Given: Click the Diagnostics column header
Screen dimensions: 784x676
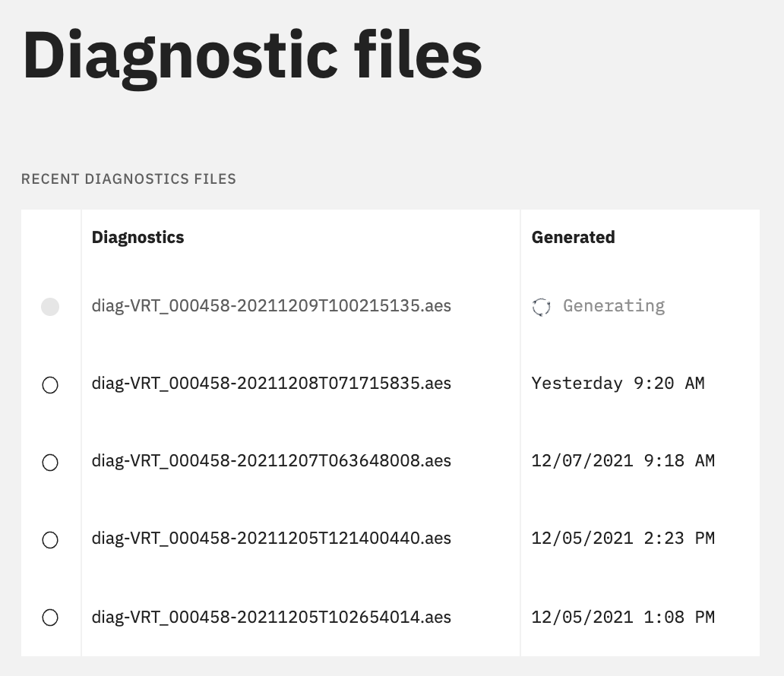Looking at the screenshot, I should (x=138, y=237).
